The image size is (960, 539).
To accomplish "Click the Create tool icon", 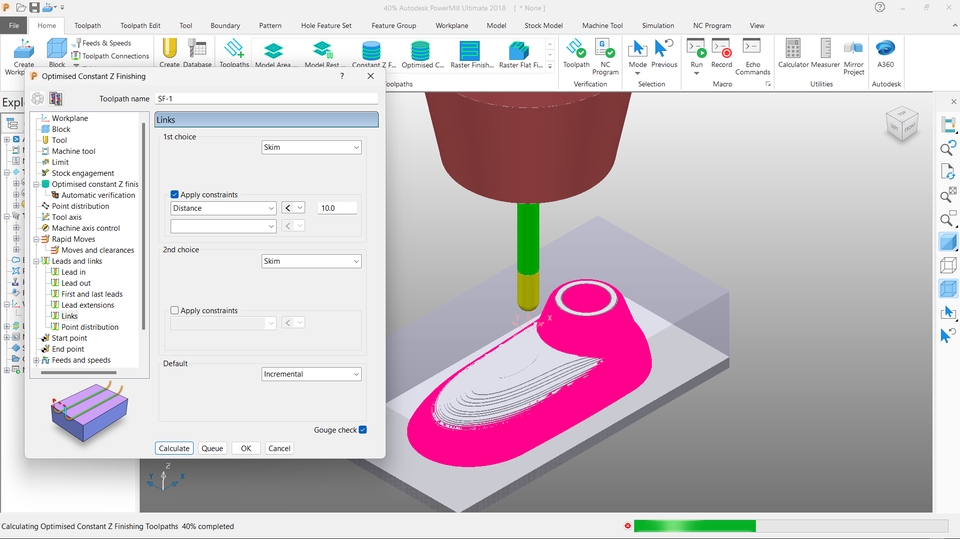I will [x=170, y=52].
